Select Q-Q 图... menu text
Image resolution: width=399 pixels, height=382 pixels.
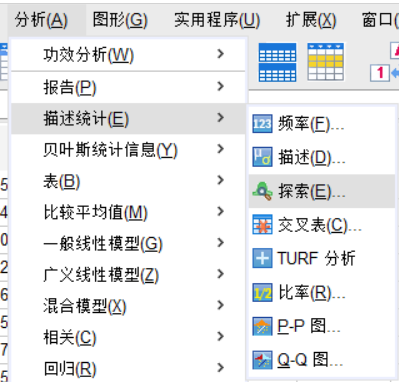[310, 360]
